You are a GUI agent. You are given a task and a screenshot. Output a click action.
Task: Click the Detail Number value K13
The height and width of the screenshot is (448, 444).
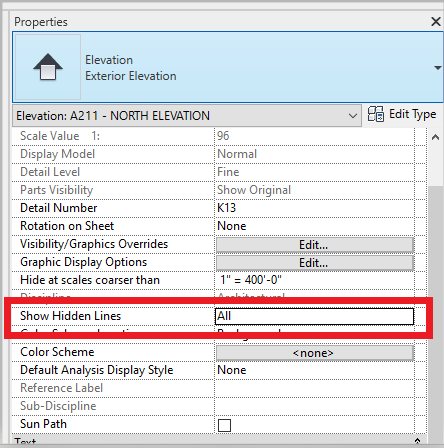226,208
